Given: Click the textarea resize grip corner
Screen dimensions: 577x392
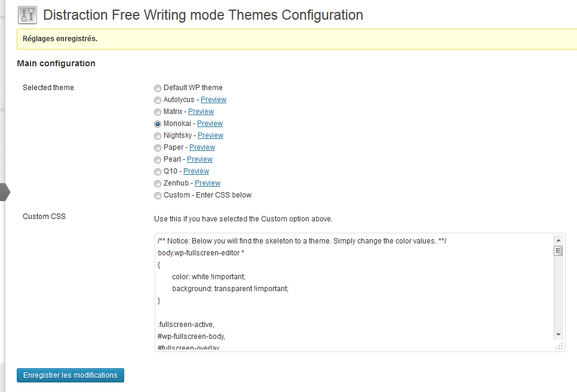Looking at the screenshot, I should 559,346.
